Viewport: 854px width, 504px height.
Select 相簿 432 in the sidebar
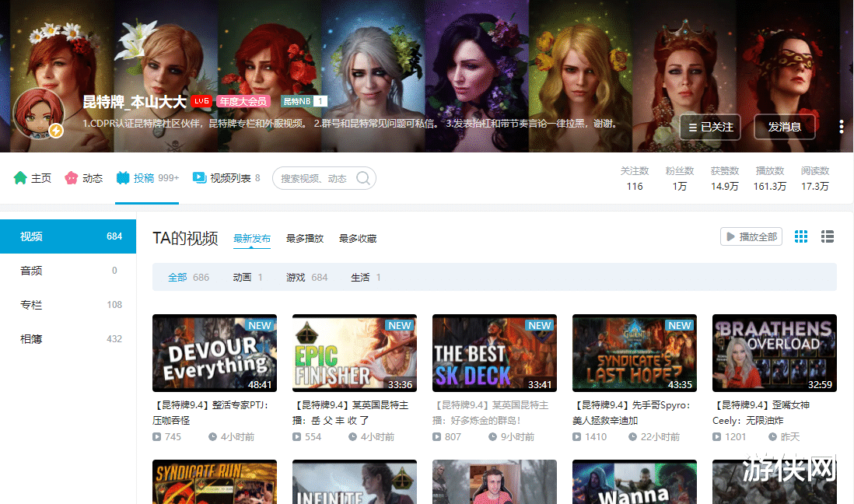pos(68,339)
